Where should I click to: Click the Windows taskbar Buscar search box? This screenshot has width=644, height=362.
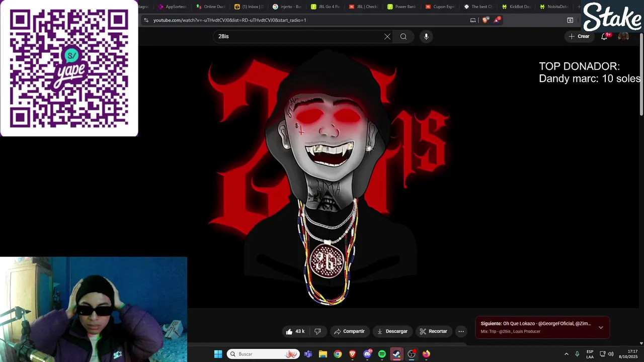click(x=263, y=354)
